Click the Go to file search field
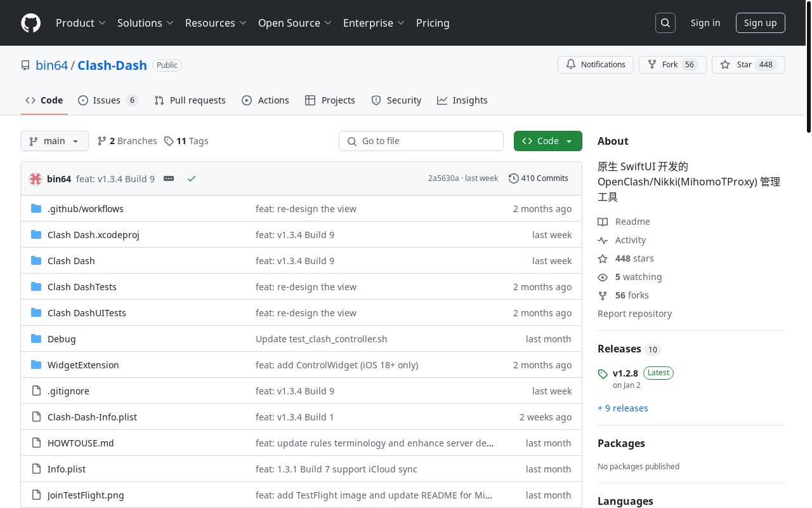812x508 pixels. (x=421, y=141)
